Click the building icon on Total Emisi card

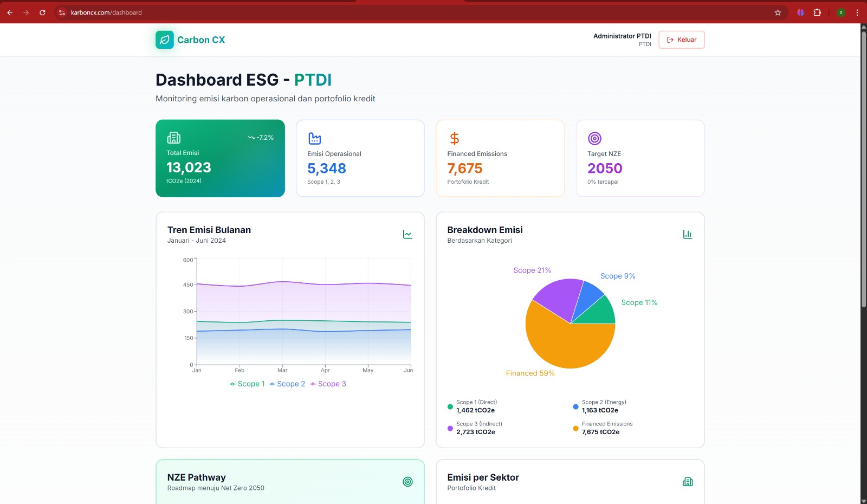174,137
